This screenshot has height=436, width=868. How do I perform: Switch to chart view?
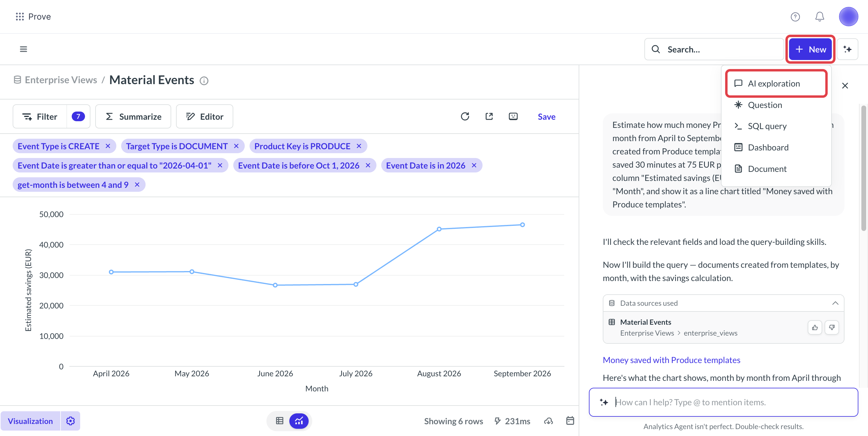(x=299, y=421)
